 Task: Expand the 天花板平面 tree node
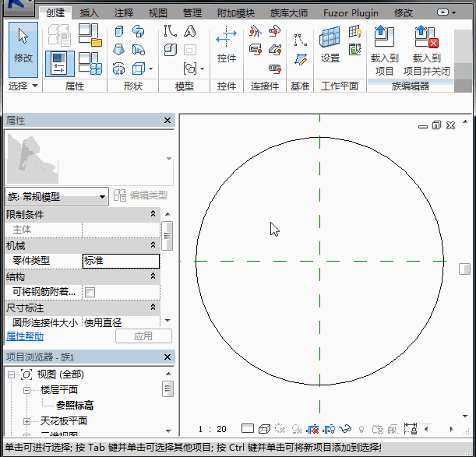point(26,421)
